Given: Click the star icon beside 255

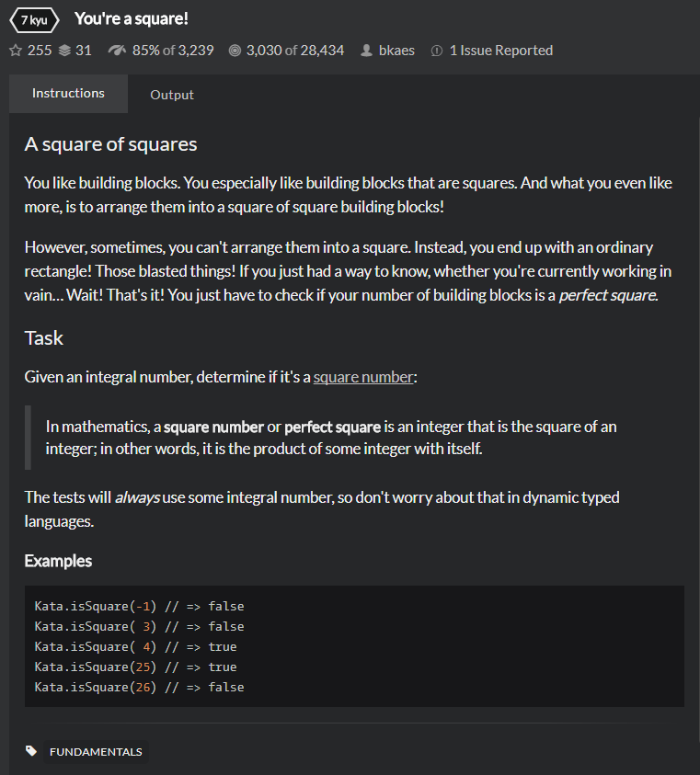Looking at the screenshot, I should [15, 51].
